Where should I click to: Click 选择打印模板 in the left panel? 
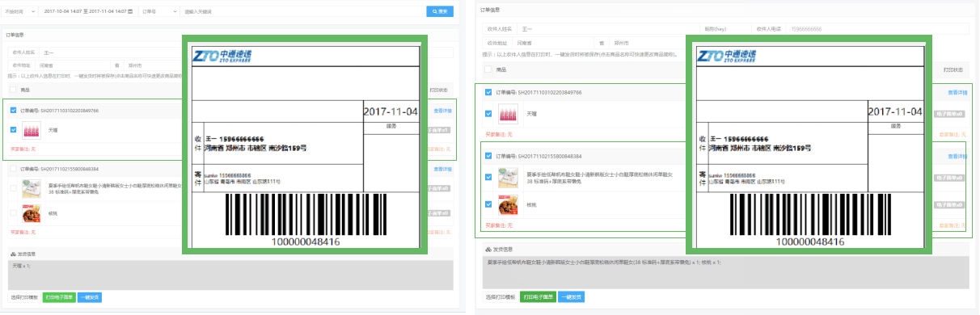pyautogui.click(x=24, y=297)
